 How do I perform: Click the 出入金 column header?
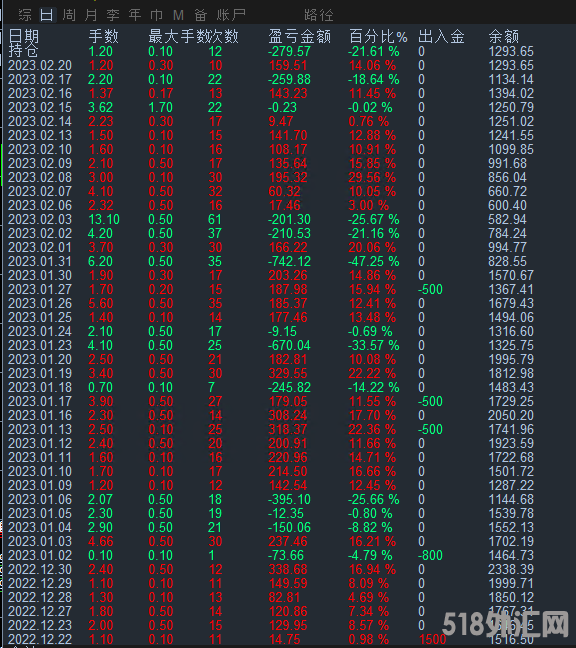coord(441,36)
